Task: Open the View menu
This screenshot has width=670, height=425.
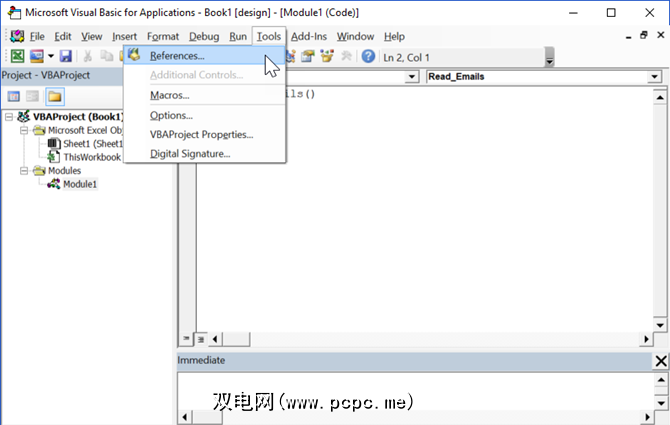Action: click(x=91, y=37)
